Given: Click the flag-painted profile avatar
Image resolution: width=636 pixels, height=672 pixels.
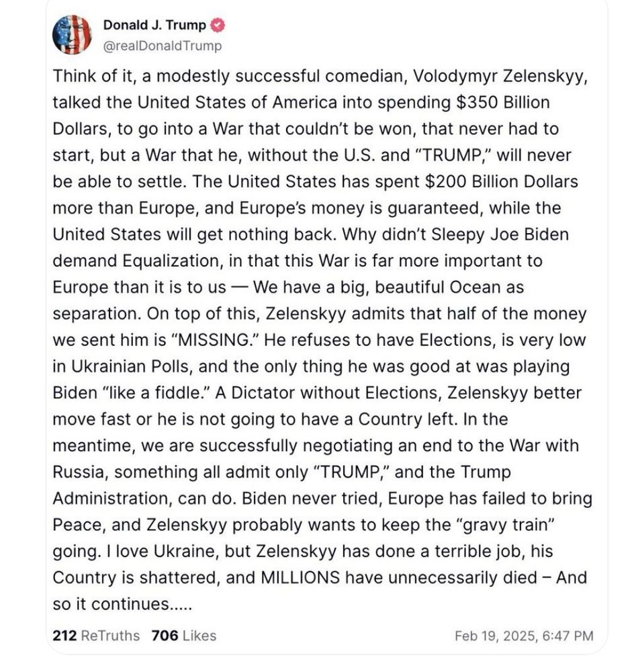Looking at the screenshot, I should tap(72, 35).
